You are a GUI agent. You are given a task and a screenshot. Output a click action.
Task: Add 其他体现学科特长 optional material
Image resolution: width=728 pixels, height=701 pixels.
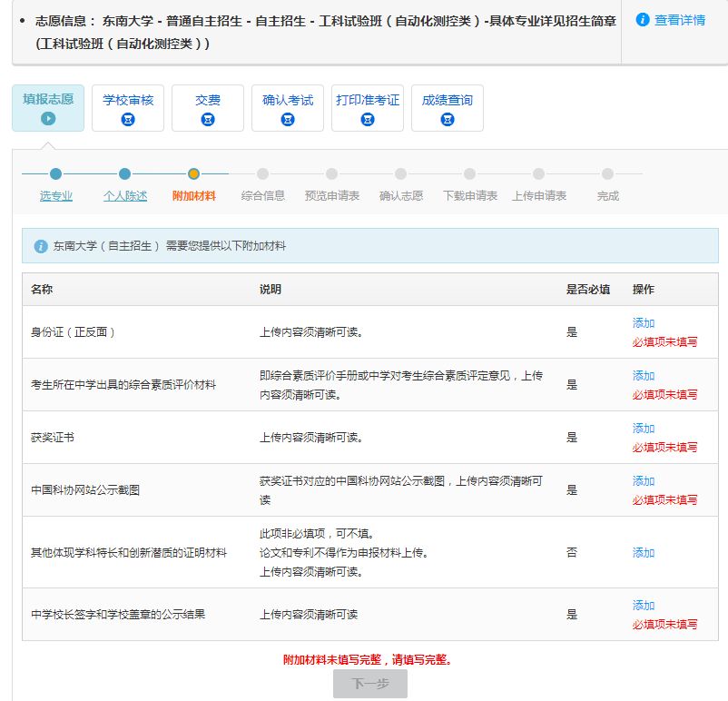point(644,553)
